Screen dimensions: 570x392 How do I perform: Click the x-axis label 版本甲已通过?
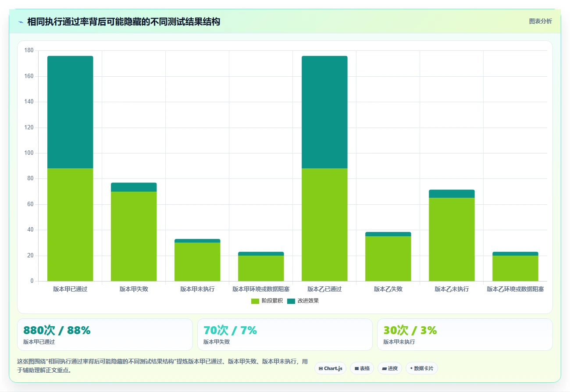pyautogui.click(x=70, y=289)
